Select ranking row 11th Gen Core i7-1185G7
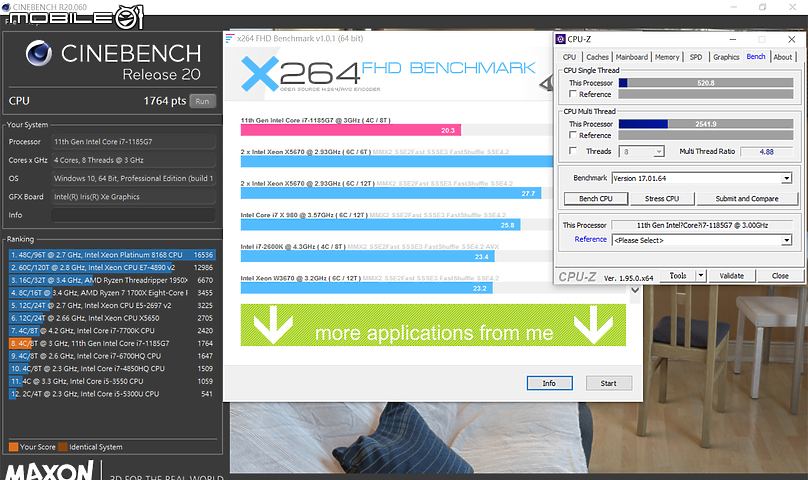This screenshot has width=808, height=480. 112,343
